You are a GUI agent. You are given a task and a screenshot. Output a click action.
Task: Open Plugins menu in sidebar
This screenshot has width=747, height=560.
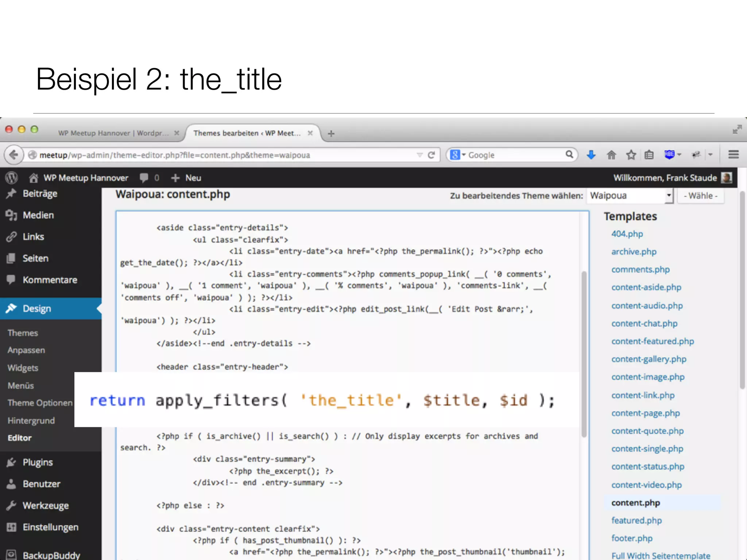[38, 462]
